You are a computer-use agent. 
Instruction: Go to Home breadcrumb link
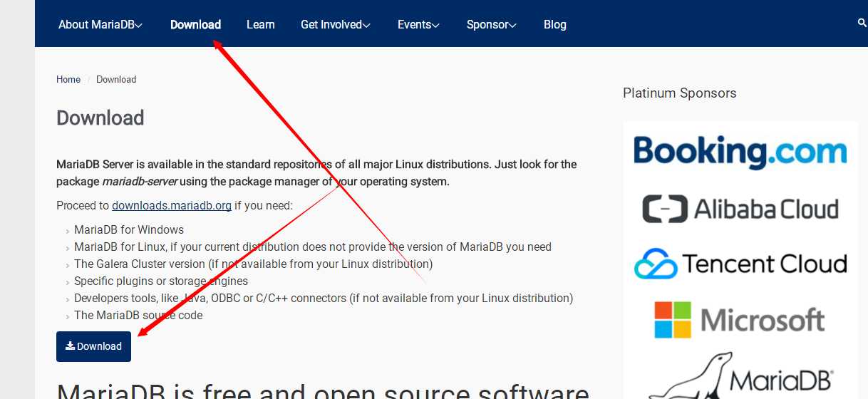[x=68, y=79]
